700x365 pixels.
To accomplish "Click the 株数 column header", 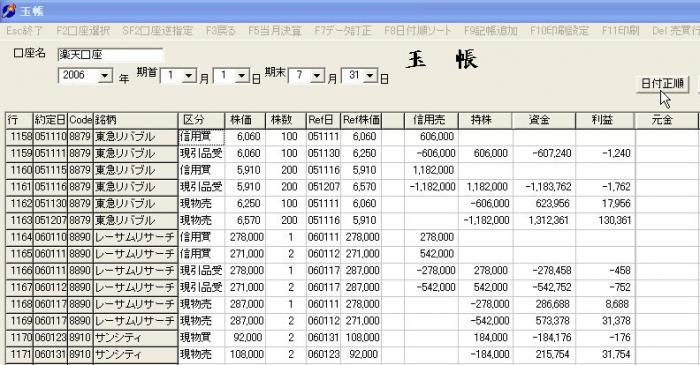I will point(285,120).
